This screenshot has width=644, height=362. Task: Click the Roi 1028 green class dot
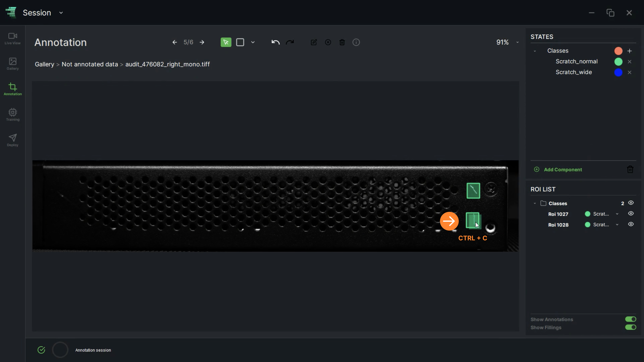588,225
